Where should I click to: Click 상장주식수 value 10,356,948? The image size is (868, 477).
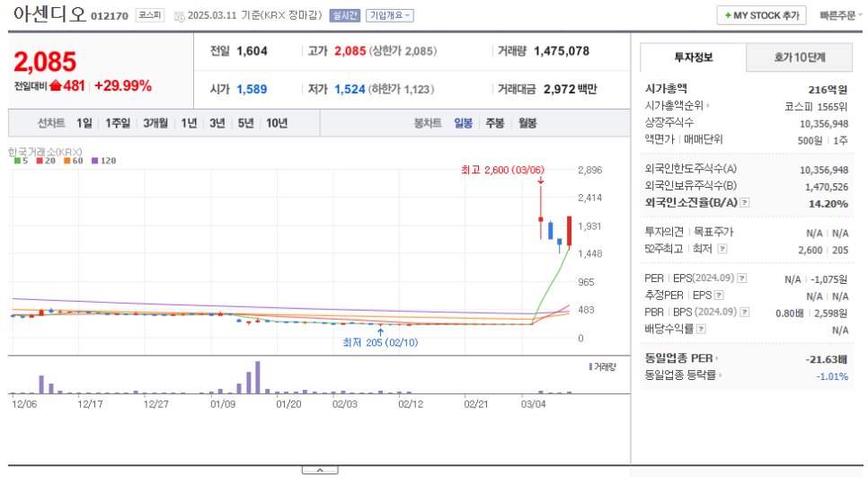pyautogui.click(x=824, y=124)
